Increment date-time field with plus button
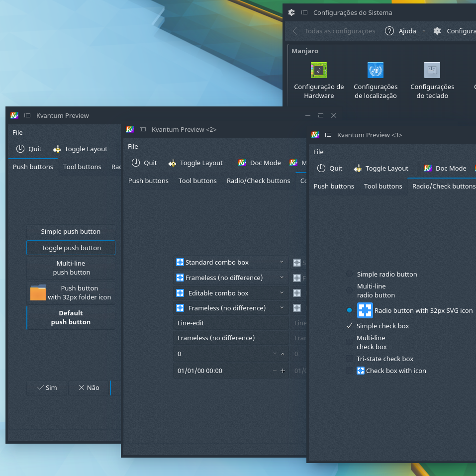476x476 pixels. click(283, 371)
